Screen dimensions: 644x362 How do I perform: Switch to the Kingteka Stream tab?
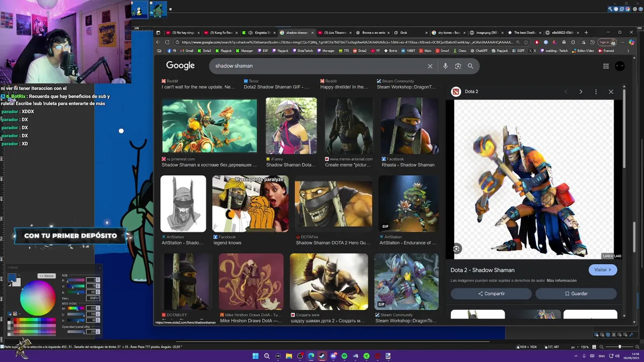259,33
